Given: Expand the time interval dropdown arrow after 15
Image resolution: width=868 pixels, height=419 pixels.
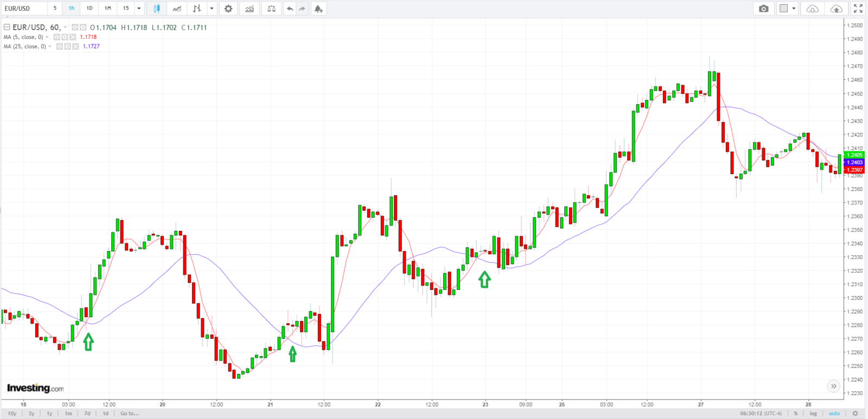Looking at the screenshot, I should click(139, 9).
